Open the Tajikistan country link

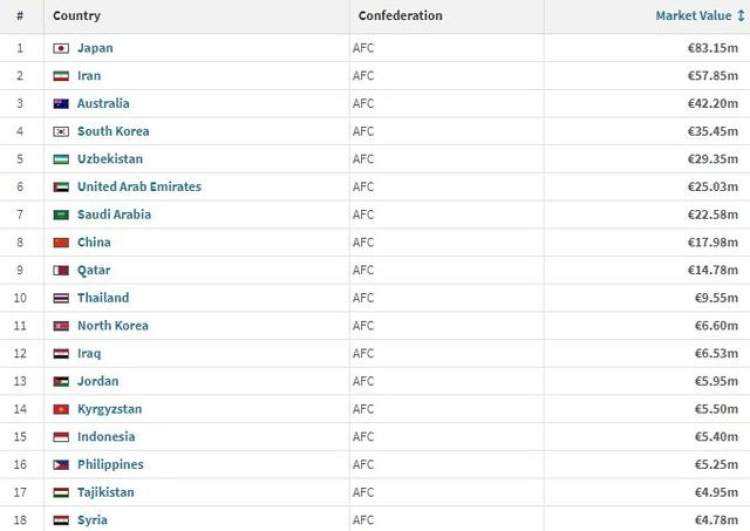[106, 492]
